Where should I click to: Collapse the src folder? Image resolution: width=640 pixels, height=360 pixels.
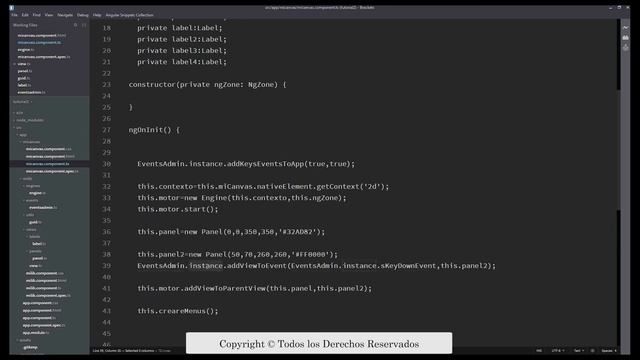17,127
